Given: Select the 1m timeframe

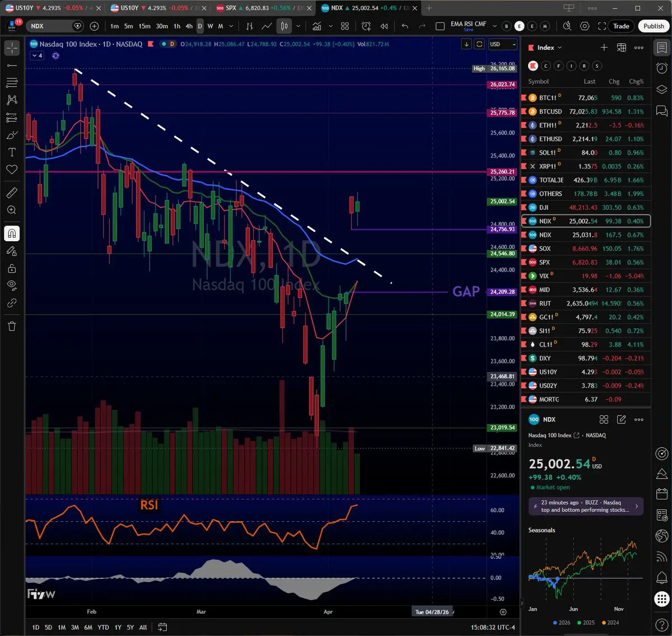Looking at the screenshot, I should (114, 26).
